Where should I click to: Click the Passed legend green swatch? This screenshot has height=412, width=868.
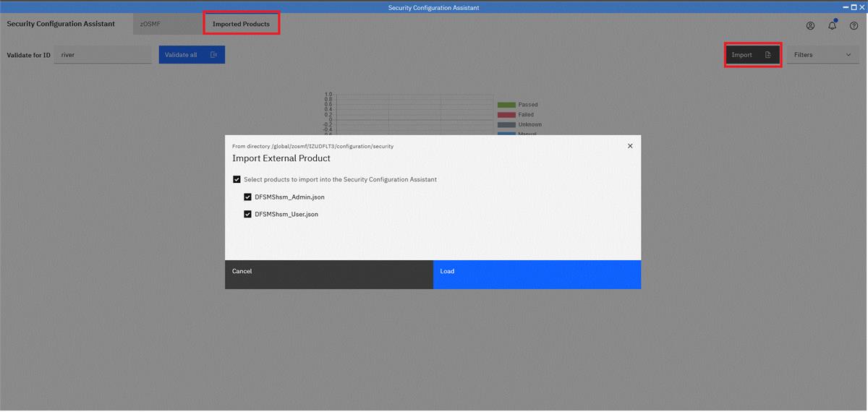click(506, 105)
